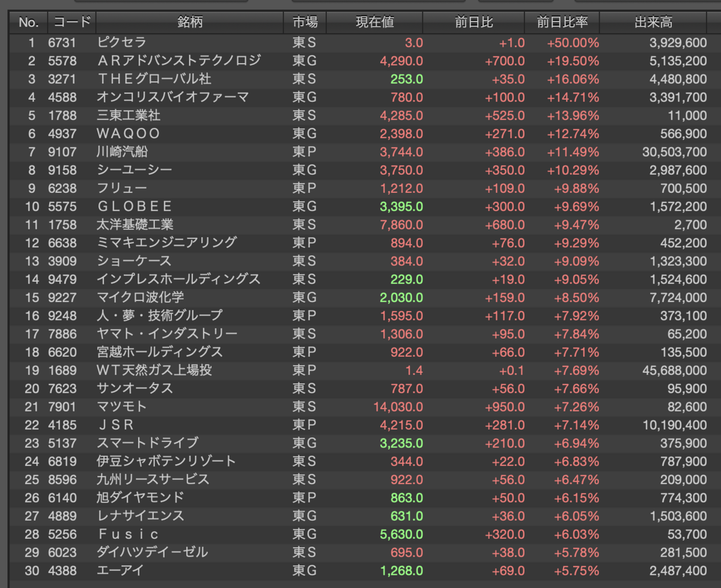Click stock code 4185
Viewport: 721px width, 588px height.
[x=62, y=425]
